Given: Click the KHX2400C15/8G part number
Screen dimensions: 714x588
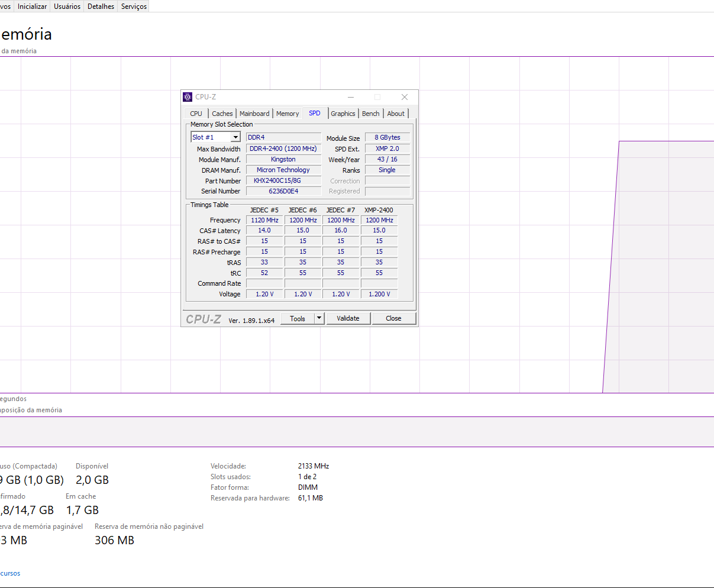Looking at the screenshot, I should point(283,180).
